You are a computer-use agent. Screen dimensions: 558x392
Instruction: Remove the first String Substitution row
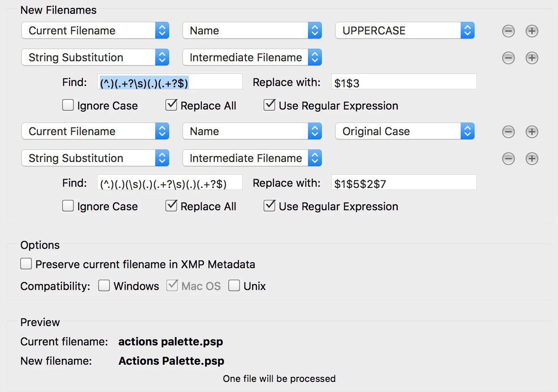508,58
